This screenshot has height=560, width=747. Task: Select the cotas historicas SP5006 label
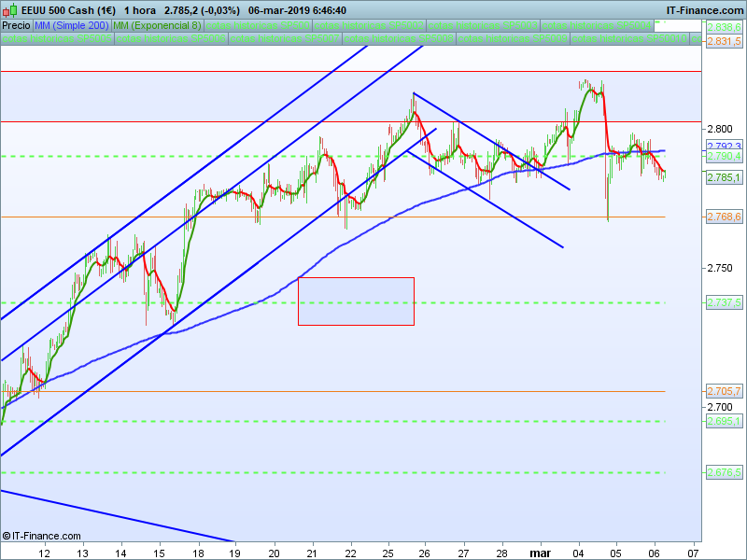click(171, 38)
